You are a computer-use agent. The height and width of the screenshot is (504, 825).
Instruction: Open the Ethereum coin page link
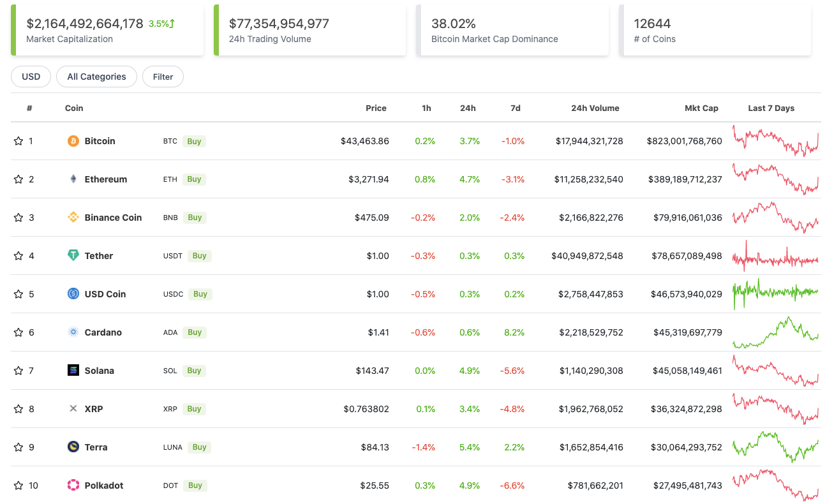click(x=106, y=179)
